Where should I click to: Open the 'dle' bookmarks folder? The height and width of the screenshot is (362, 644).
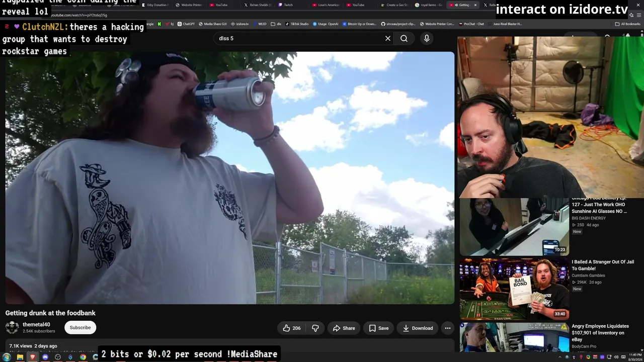[276, 24]
